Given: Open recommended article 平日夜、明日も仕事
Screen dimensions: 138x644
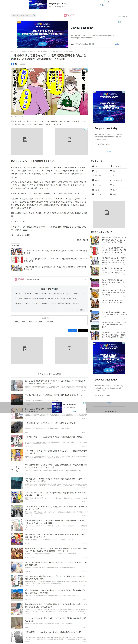Looking at the screenshot, I should click(49, 399).
